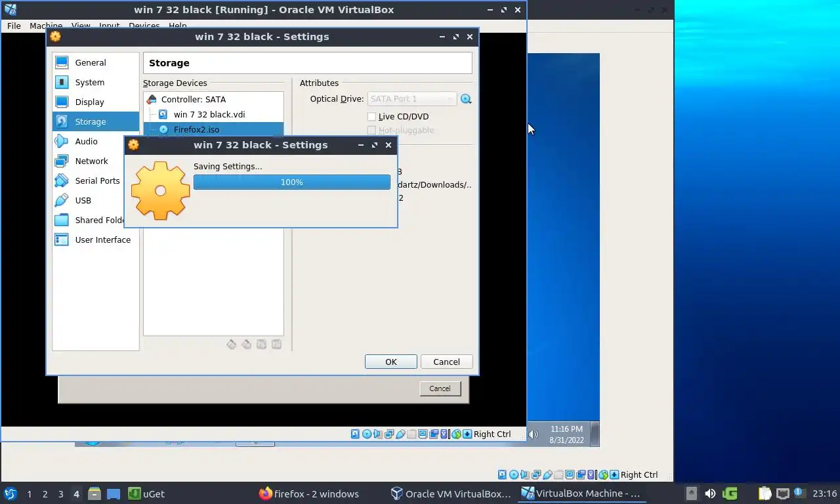The width and height of the screenshot is (840, 504).
Task: Open the View menu
Action: [81, 26]
